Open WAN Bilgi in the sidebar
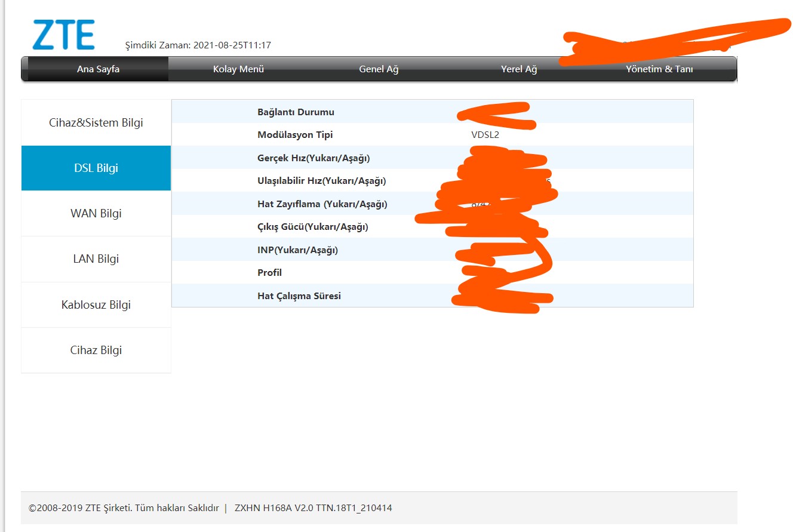Viewport: 793px width, 532px height. pyautogui.click(x=96, y=214)
